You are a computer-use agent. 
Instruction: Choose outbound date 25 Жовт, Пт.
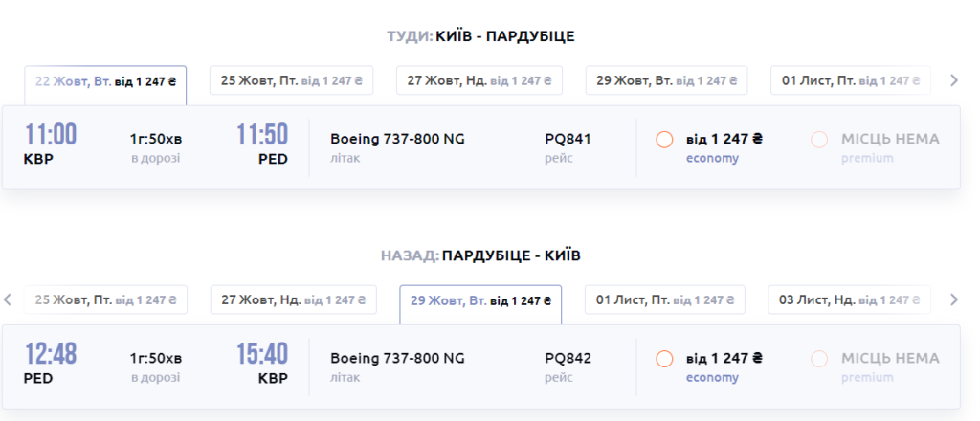[291, 80]
